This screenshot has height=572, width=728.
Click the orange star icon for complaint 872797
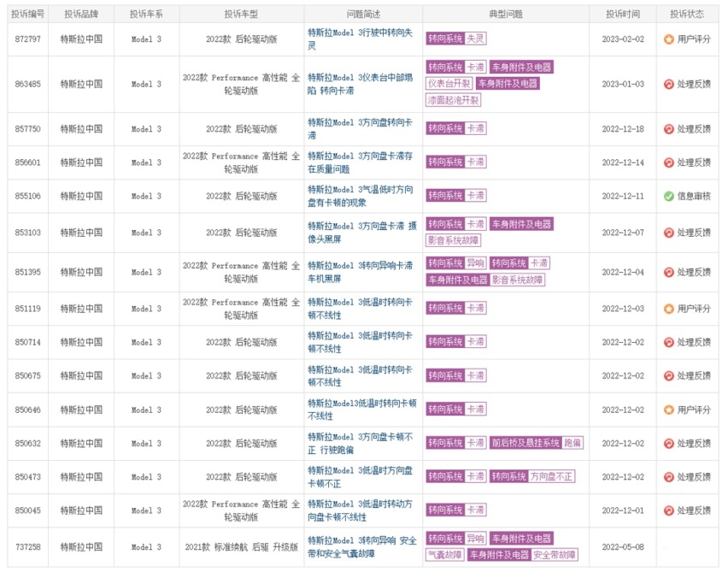click(668, 39)
